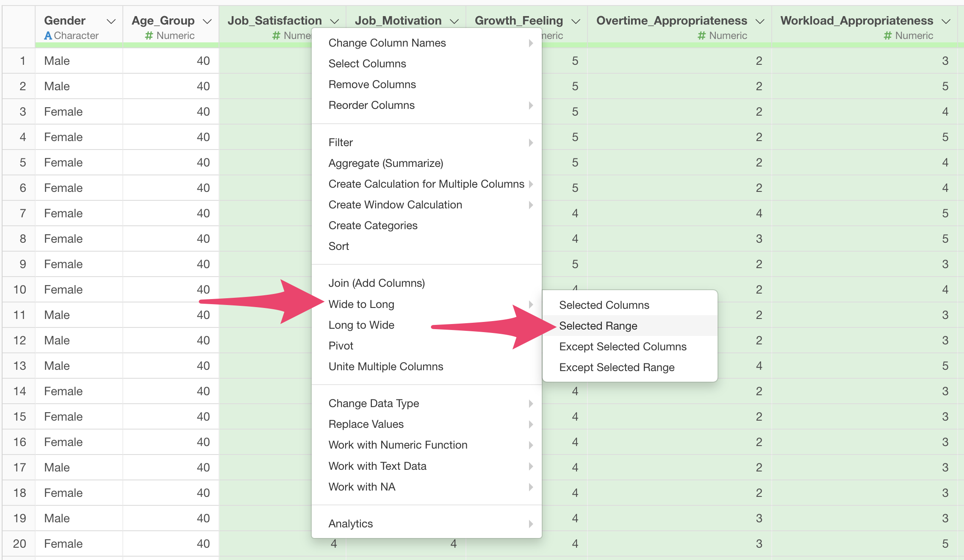Screen dimensions: 964x560
Task: Select row number 11 header
Action: (x=19, y=315)
